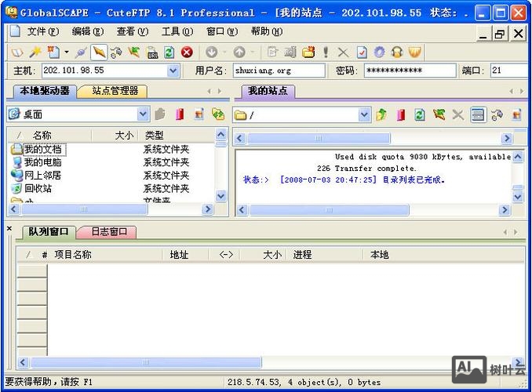Click the green-red arrows toolbar icon

134,53
